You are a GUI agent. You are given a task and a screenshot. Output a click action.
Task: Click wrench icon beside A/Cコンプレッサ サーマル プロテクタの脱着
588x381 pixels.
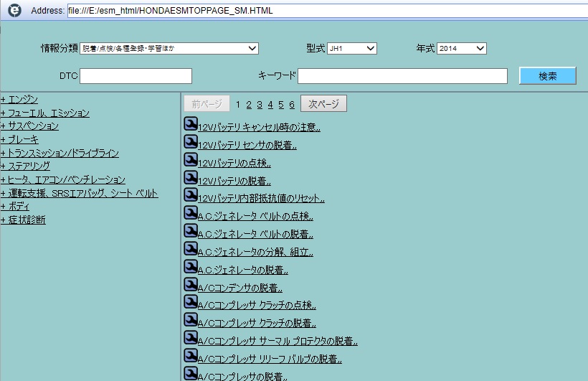click(x=191, y=338)
